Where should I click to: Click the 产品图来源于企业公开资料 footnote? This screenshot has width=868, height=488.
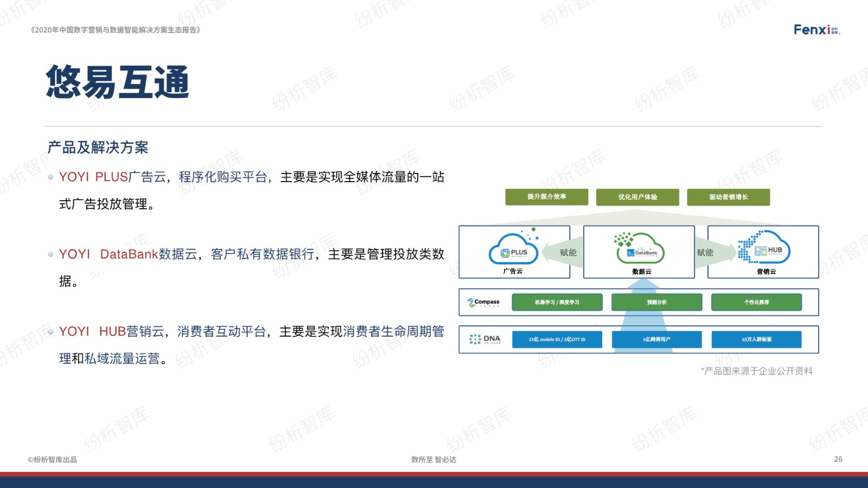(x=757, y=371)
